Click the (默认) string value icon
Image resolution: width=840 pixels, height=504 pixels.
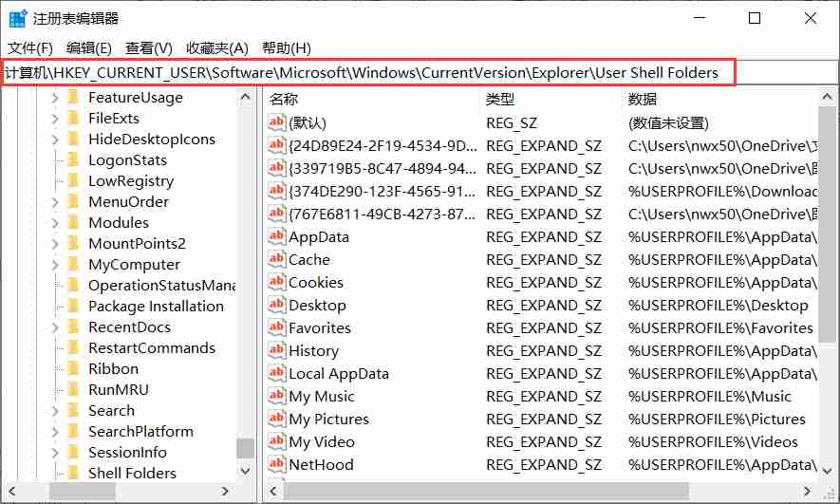[276, 122]
